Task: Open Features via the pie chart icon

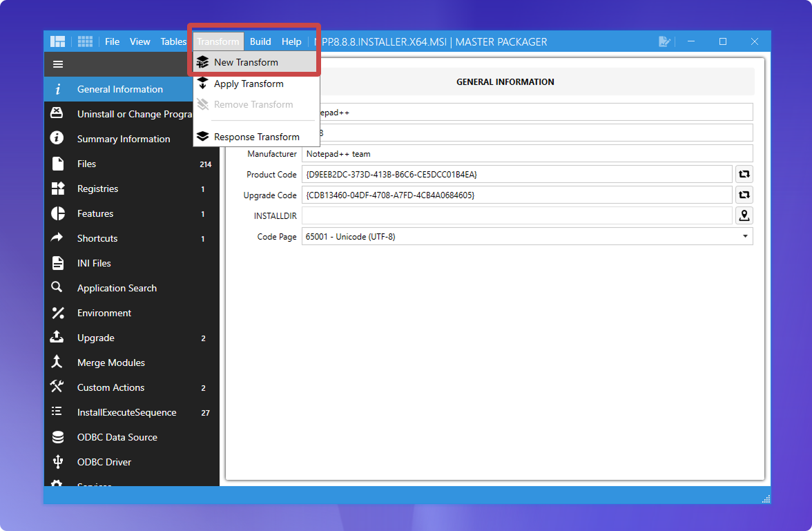Action: click(58, 213)
